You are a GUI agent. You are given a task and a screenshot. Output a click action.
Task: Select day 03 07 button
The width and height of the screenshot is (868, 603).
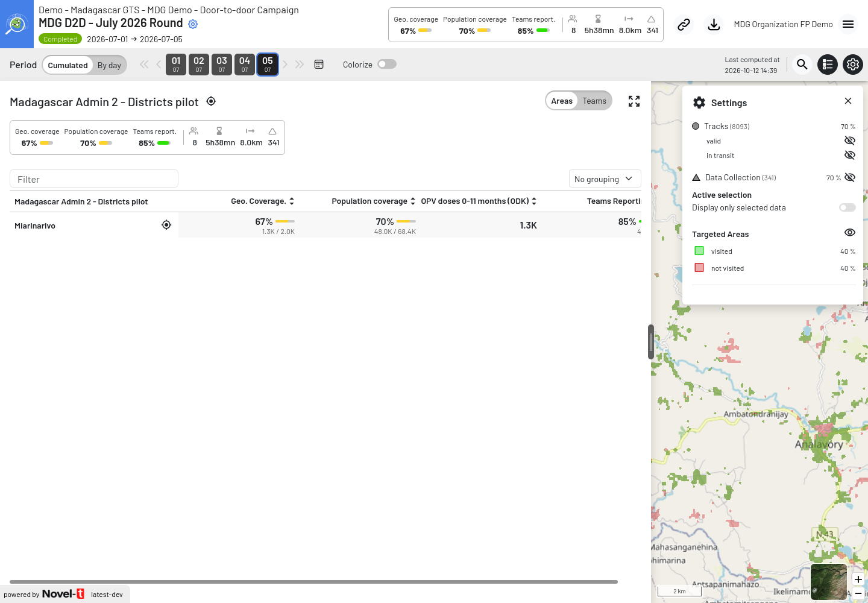222,65
